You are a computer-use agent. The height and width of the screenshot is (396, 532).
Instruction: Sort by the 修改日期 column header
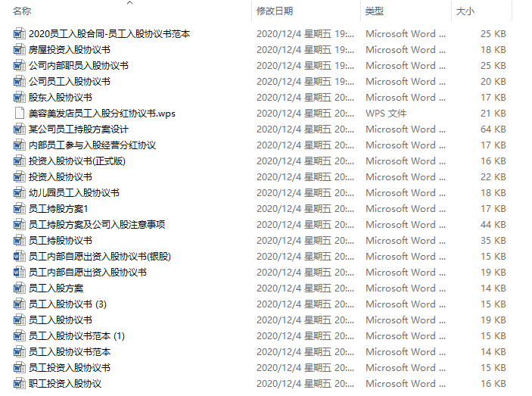click(x=274, y=11)
